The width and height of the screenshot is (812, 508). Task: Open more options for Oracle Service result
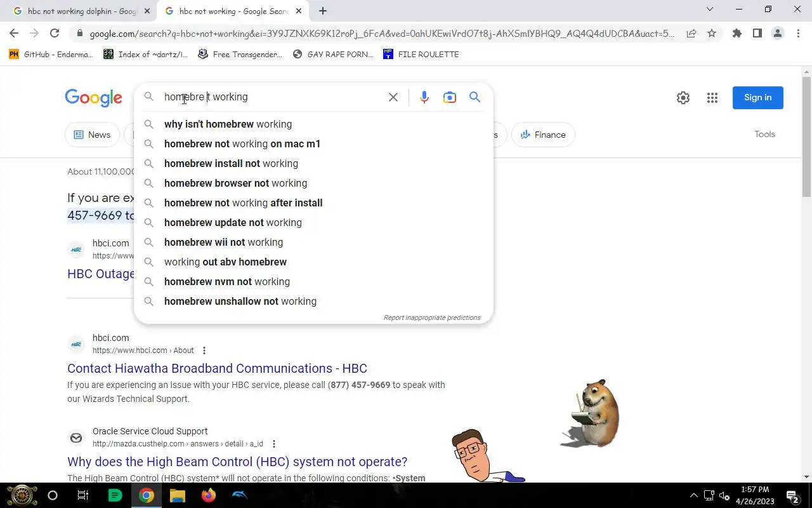pyautogui.click(x=274, y=444)
